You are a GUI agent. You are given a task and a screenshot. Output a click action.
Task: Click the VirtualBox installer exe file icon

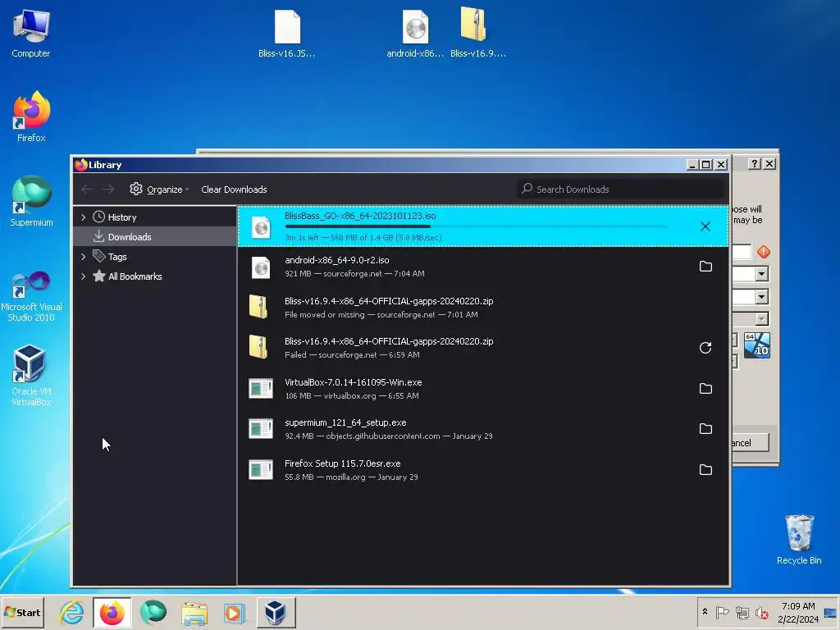pyautogui.click(x=261, y=388)
